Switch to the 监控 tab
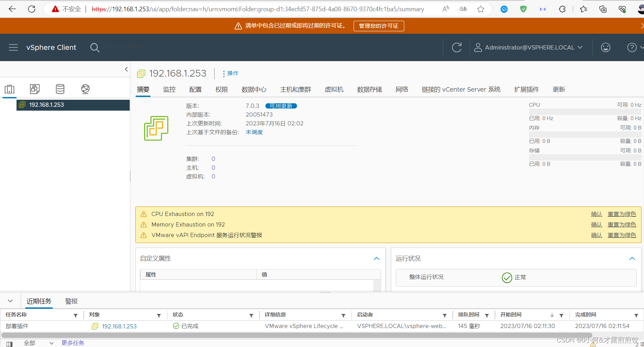 (169, 90)
